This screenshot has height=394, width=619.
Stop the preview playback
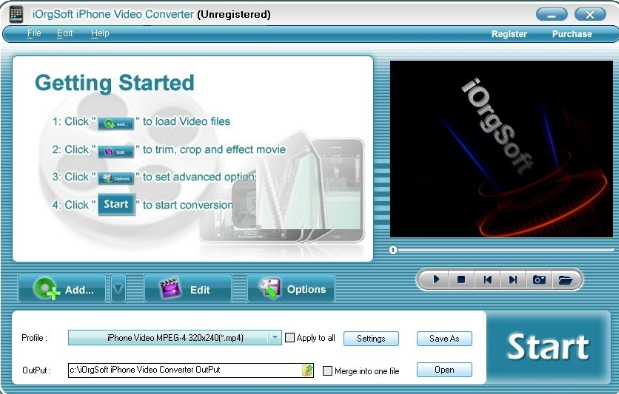point(461,280)
